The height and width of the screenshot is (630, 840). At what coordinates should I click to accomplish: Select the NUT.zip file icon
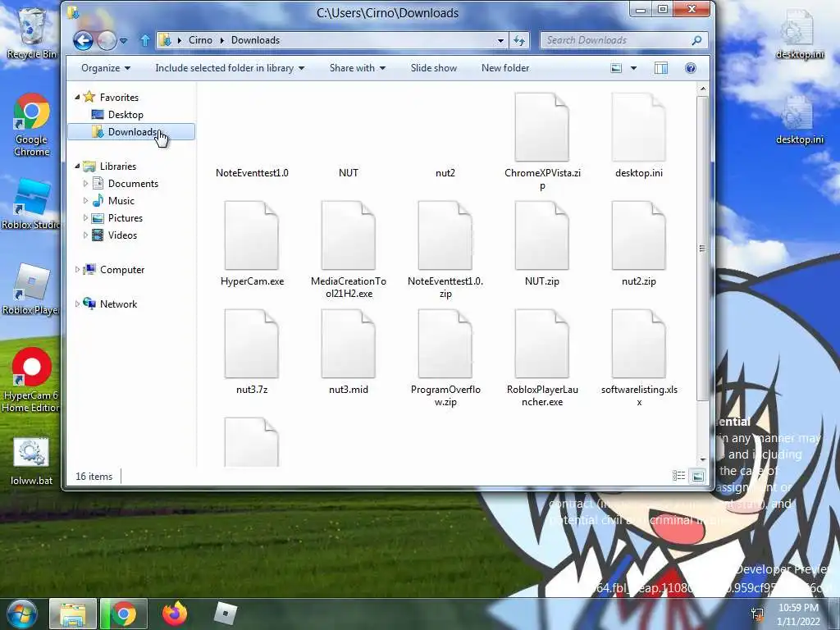(541, 235)
